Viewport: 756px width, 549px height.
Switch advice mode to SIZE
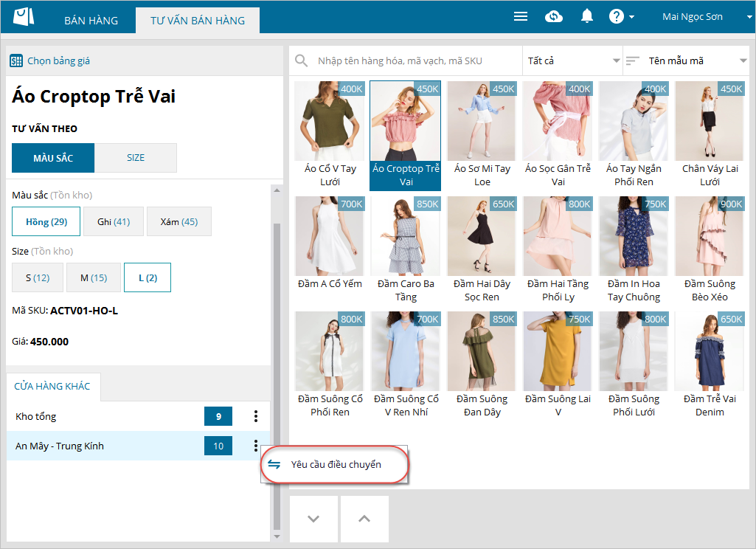136,158
